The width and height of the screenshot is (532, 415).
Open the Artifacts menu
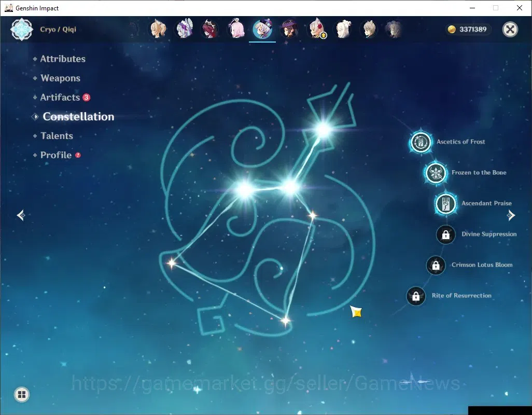(60, 98)
